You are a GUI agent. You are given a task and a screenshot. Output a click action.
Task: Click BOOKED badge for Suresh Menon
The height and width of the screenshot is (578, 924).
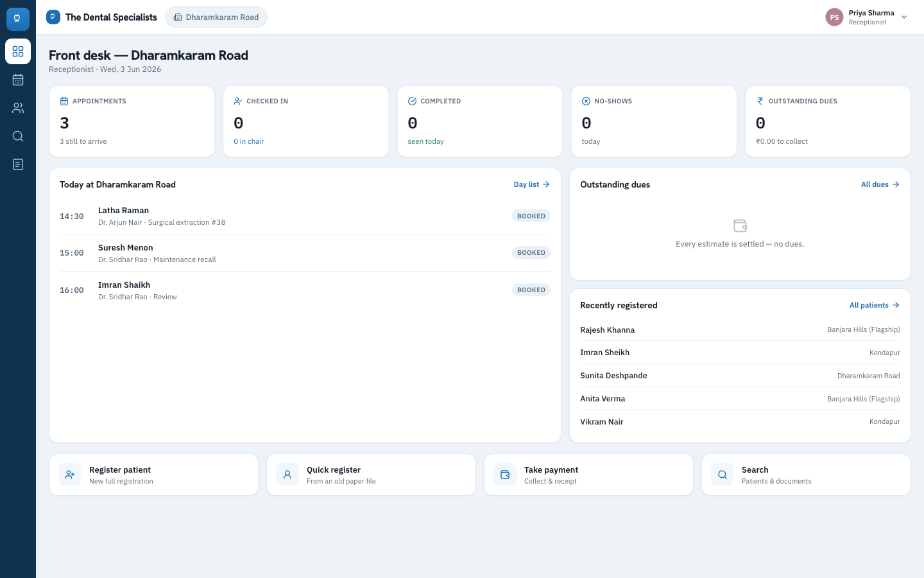pyautogui.click(x=531, y=252)
